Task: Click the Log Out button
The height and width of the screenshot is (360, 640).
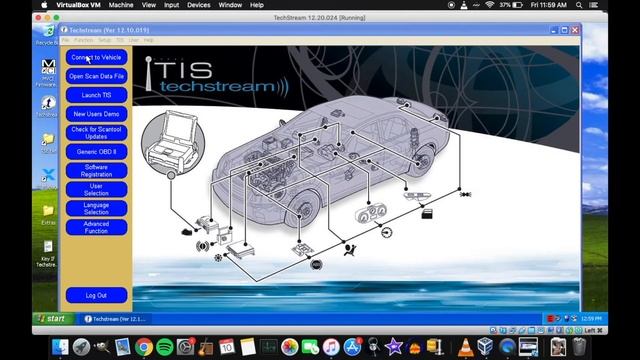Action: point(96,296)
